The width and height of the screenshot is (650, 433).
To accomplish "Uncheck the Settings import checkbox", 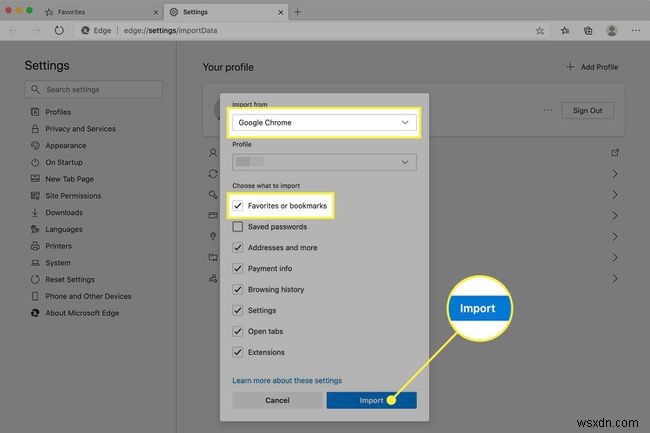I will click(x=238, y=310).
